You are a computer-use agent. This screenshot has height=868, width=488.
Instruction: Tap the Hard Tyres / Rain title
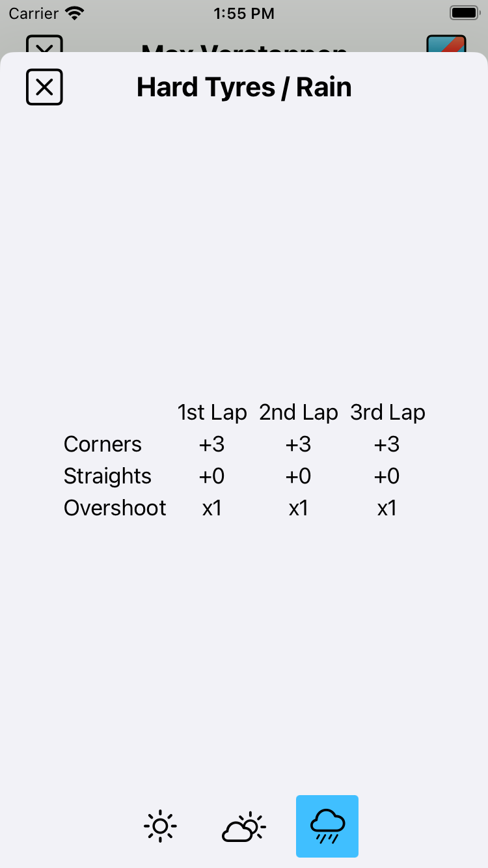coord(244,87)
